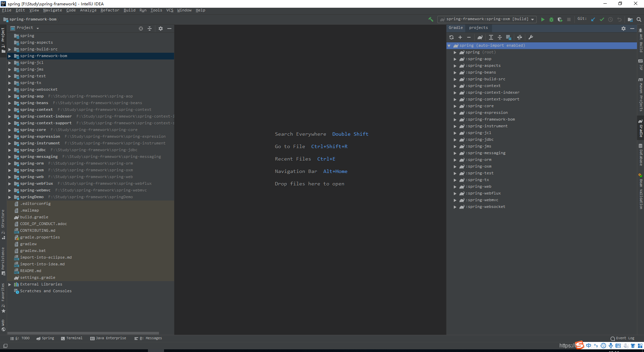Run with coverage icon in toolbar
Image resolution: width=644 pixels, height=352 pixels.
click(x=560, y=19)
